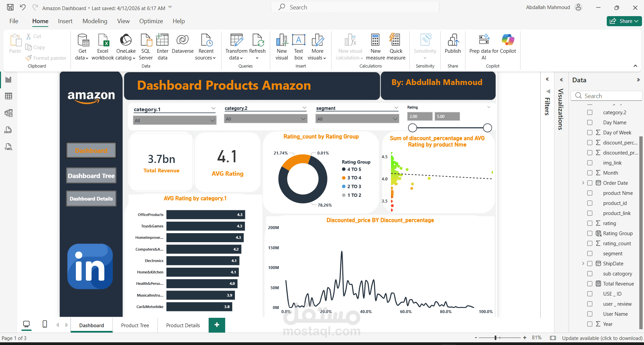Open the category.1 slicer dropdown

[213, 120]
